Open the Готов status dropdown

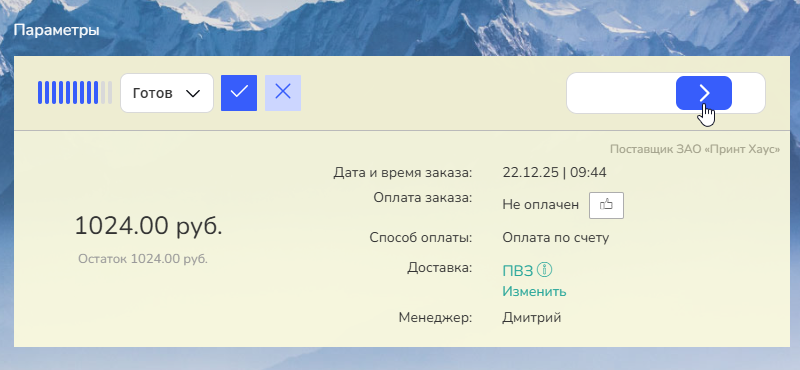[x=167, y=93]
